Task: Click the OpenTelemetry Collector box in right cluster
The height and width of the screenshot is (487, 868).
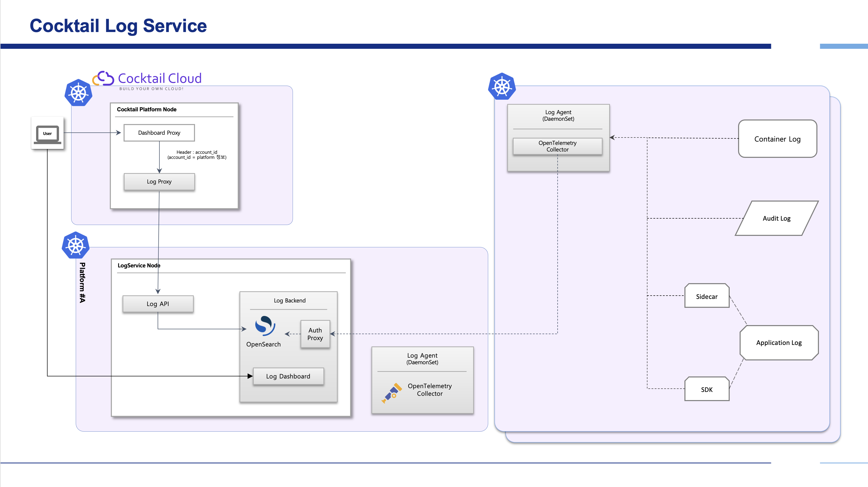Action: tap(557, 146)
